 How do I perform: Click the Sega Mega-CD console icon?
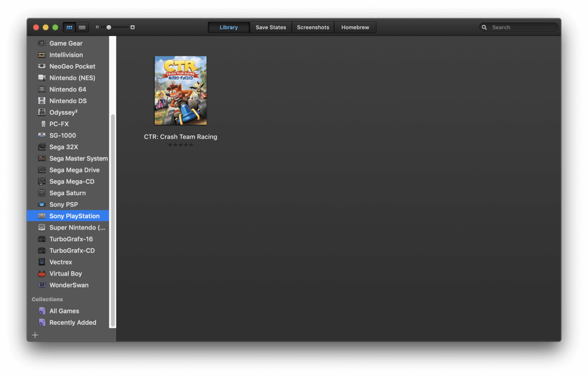(42, 181)
